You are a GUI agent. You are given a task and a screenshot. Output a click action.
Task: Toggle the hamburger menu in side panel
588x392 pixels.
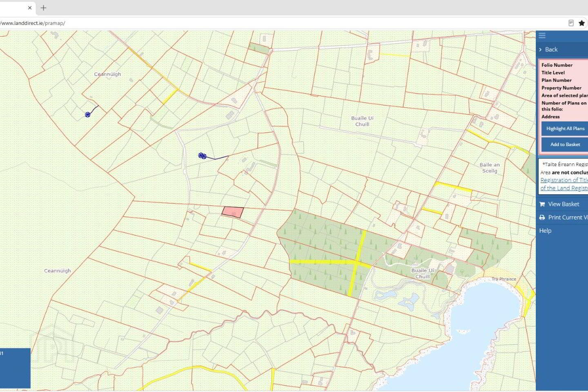542,36
